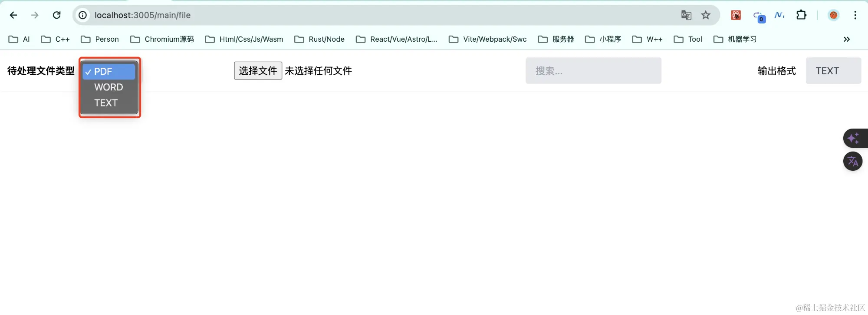Click the profile avatar icon
The image size is (868, 315).
833,15
